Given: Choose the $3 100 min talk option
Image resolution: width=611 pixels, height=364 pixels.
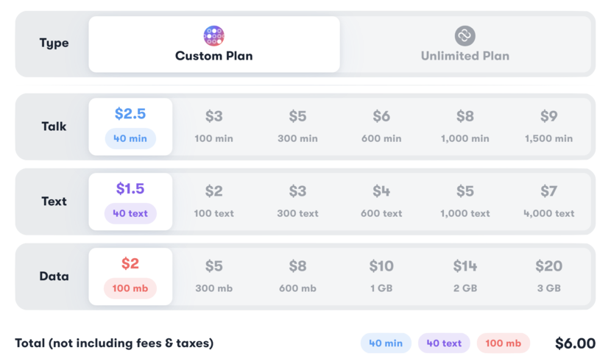Looking at the screenshot, I should (213, 126).
